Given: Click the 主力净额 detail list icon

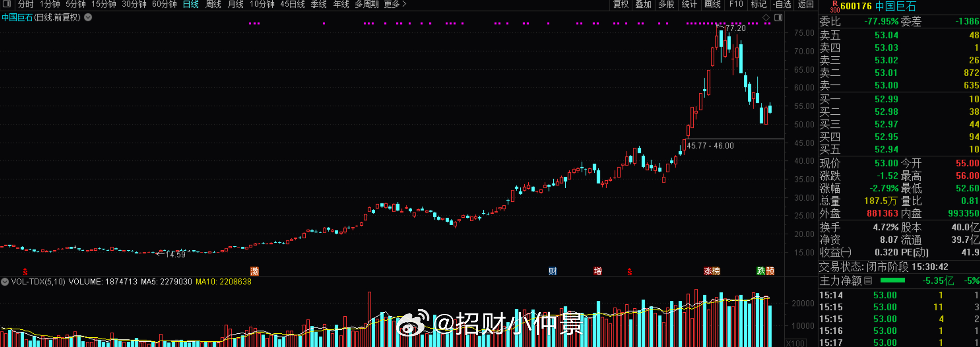Looking at the screenshot, I should click(x=868, y=281).
